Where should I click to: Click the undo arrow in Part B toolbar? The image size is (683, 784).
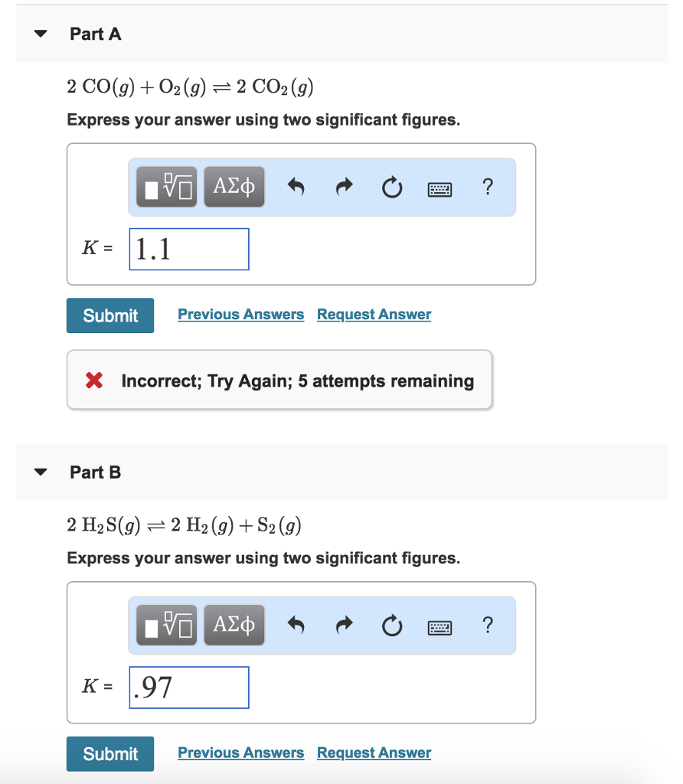(x=296, y=625)
